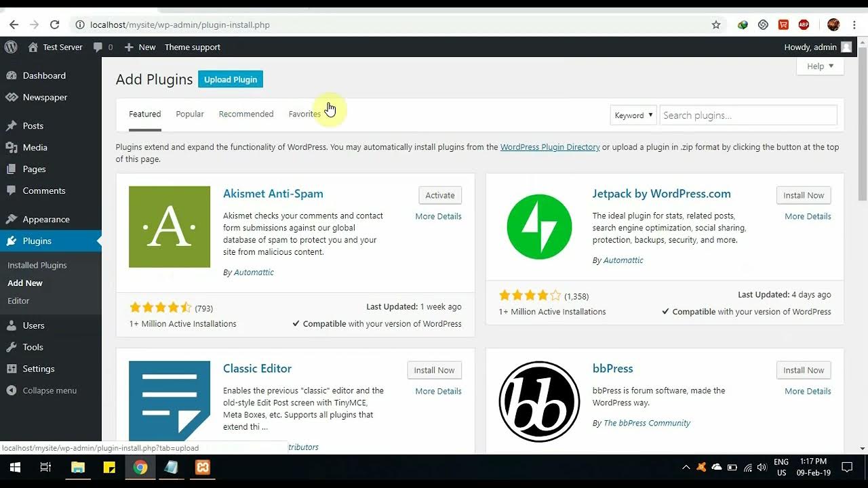Click the XAMPP icon in taskbar
The height and width of the screenshot is (488, 868).
click(x=202, y=468)
